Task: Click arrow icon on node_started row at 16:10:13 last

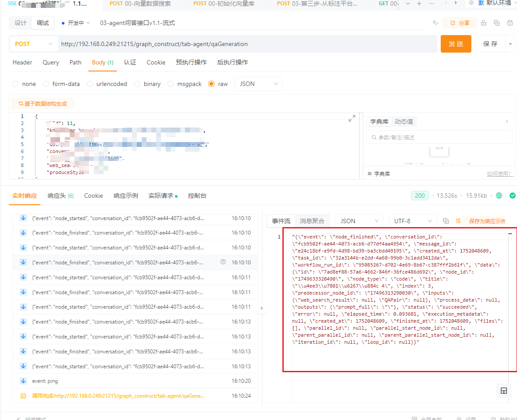Action: click(x=23, y=366)
